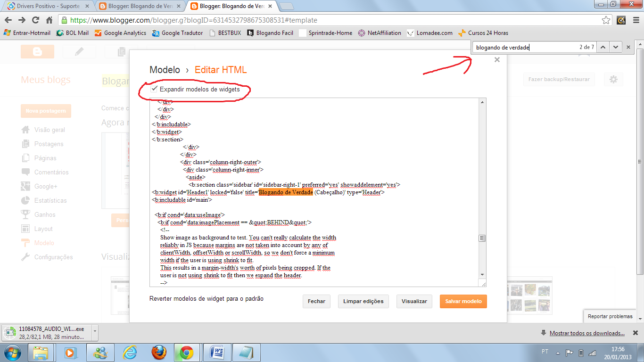
Task: Open the Start menu orb
Action: [12, 352]
